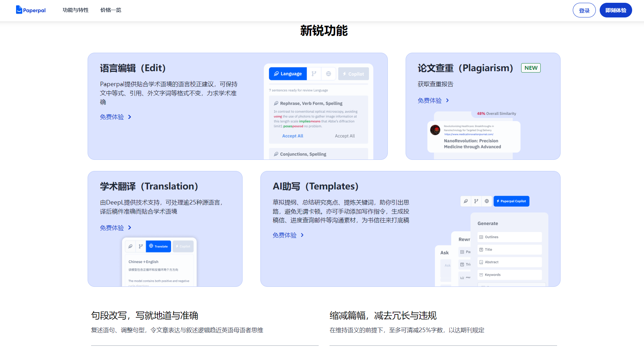Screen dimensions: 644x351
Task: Click the Title item icon
Action: [x=481, y=249]
